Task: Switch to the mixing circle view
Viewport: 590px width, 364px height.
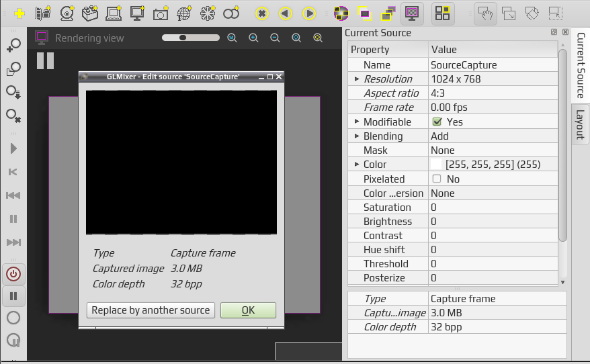Action: (x=341, y=14)
